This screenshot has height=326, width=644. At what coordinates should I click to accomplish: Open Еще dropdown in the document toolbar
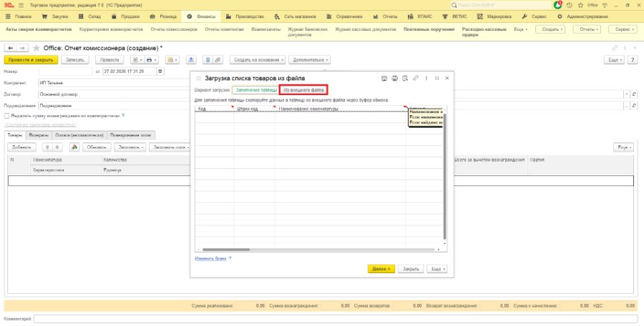[615, 59]
